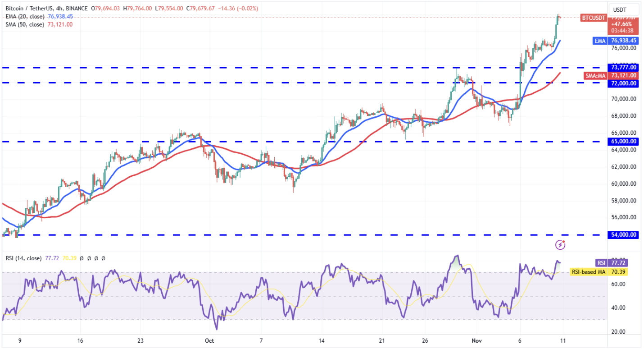Screen dimensions: 644x349
Task: Click the "60.00" RSI axis tick
Action: coord(618,284)
